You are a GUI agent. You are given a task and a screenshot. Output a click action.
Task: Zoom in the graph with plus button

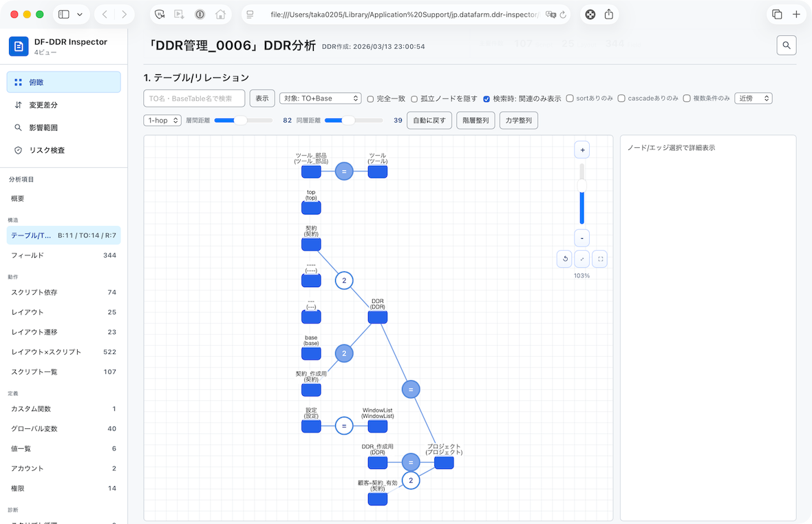582,150
